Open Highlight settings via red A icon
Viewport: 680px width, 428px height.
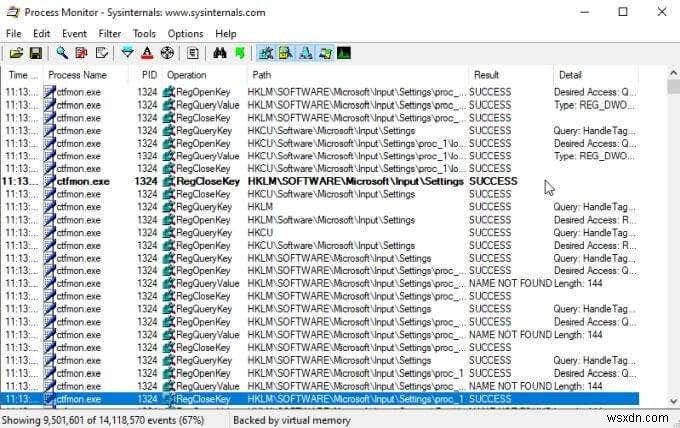[147, 53]
